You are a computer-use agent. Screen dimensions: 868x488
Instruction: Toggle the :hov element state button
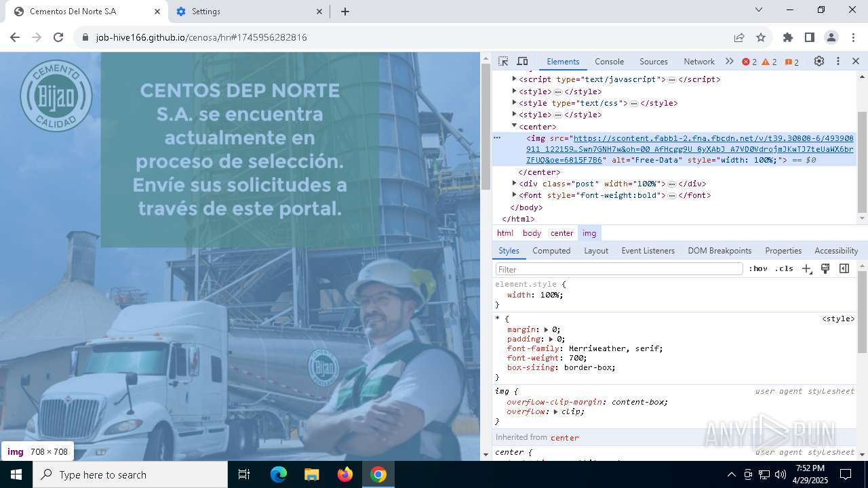(758, 269)
